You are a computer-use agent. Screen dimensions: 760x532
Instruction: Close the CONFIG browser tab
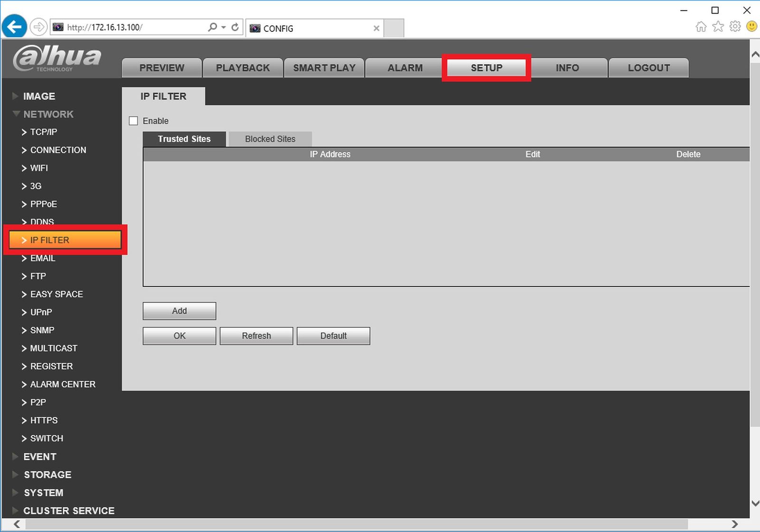376,28
